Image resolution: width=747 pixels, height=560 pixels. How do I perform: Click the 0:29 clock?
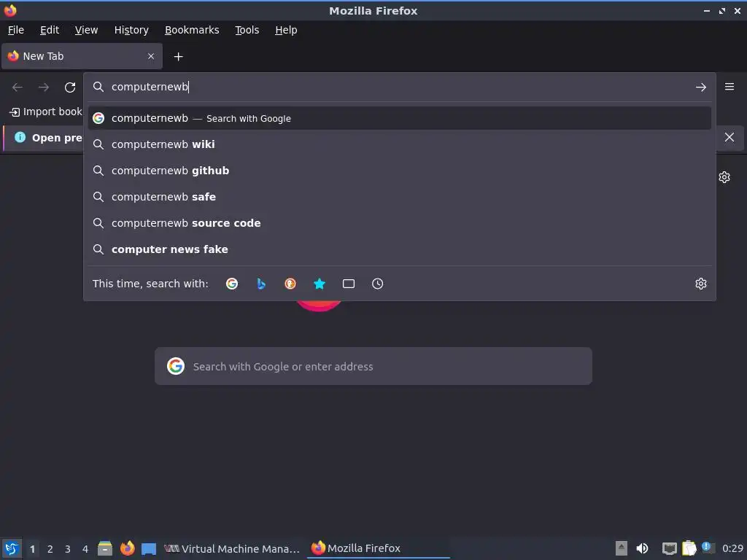pos(732,548)
